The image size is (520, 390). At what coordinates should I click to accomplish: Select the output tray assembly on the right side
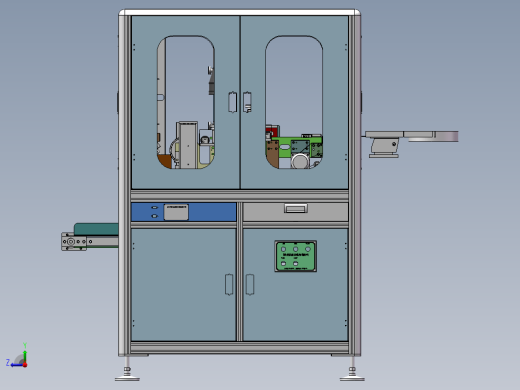(412, 143)
